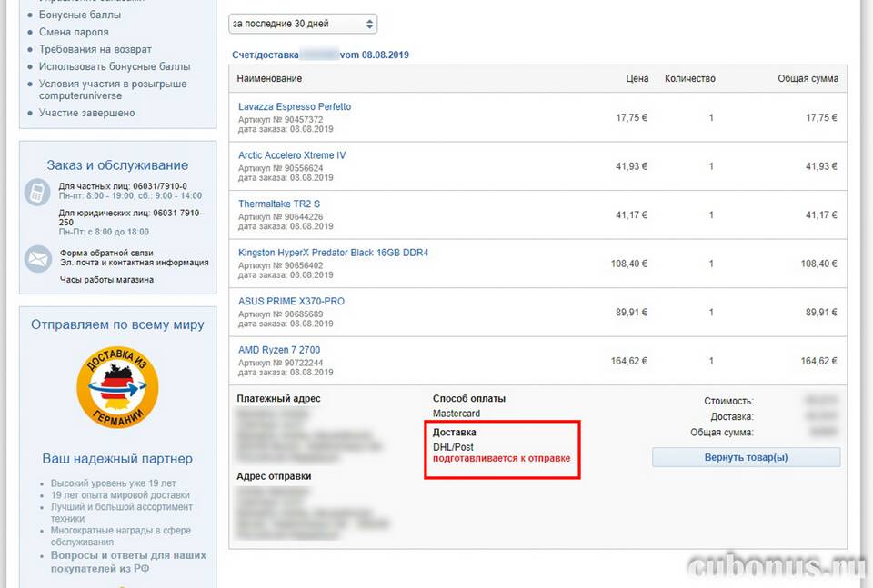Click the 41,17 € price of Thermaltake
The image size is (873, 588).
631,215
